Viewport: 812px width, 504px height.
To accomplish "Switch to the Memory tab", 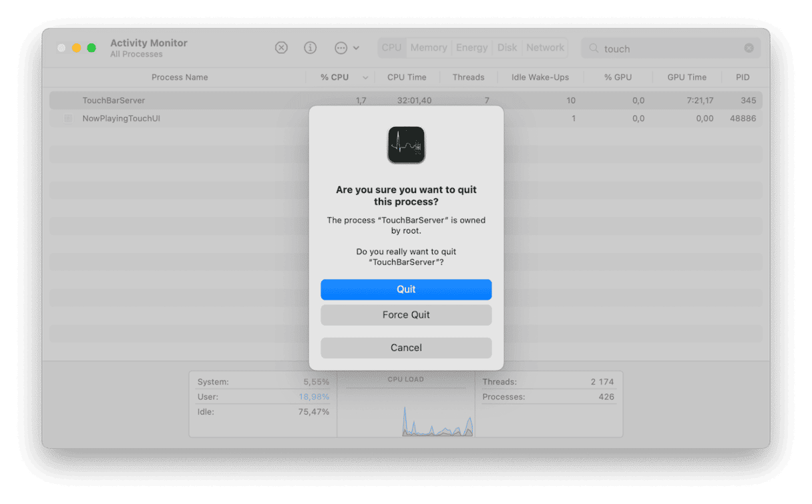I will pos(428,47).
